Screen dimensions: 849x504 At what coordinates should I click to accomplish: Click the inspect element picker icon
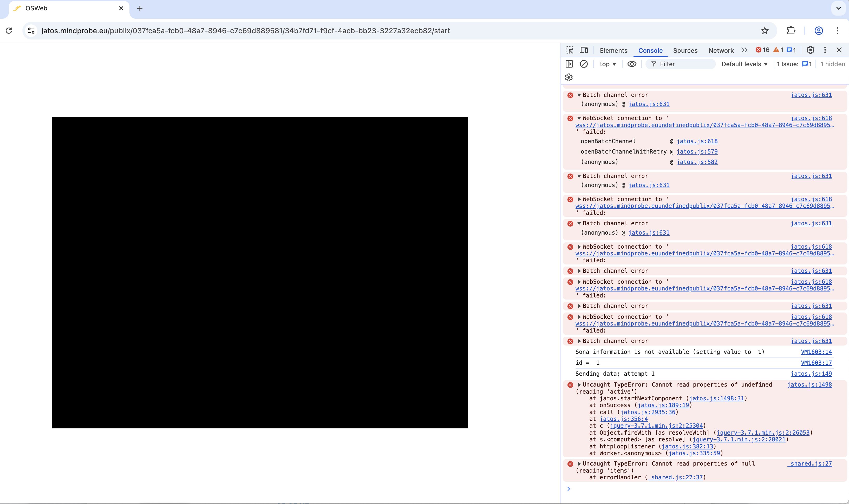pyautogui.click(x=569, y=50)
